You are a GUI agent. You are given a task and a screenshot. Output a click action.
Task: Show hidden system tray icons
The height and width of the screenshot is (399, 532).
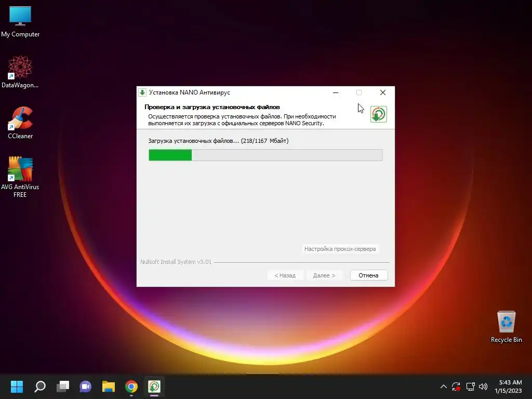tap(444, 387)
